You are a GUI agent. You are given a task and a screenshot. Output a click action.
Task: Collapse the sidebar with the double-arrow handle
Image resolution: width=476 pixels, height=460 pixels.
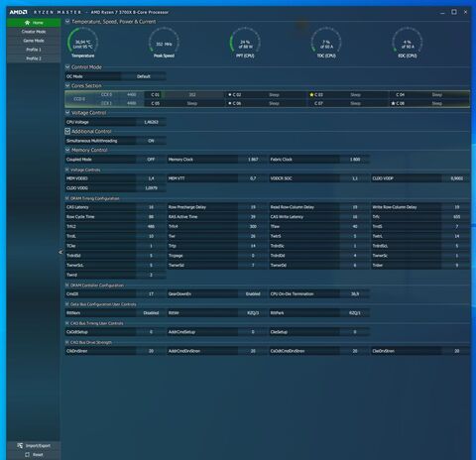pyautogui.click(x=60, y=252)
